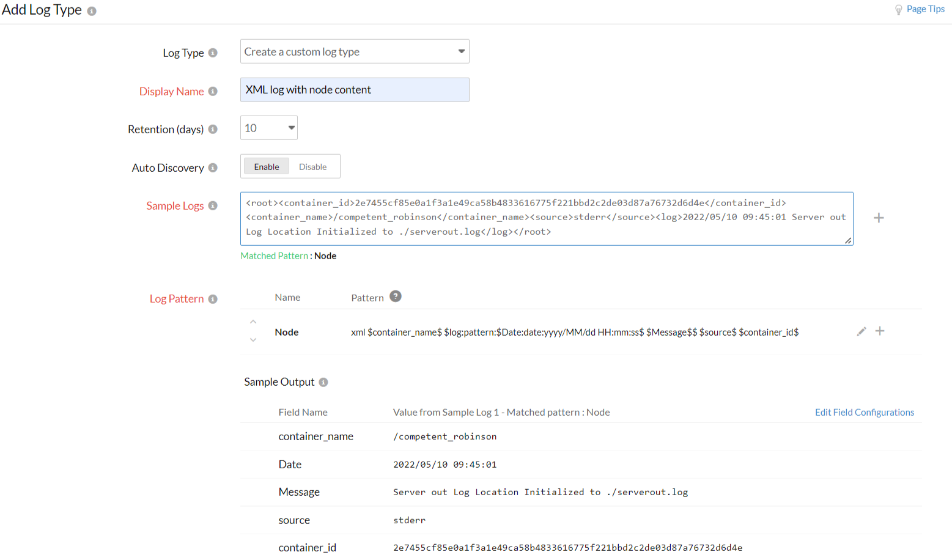
Task: Click the Auto Discovery info icon
Action: pos(213,168)
